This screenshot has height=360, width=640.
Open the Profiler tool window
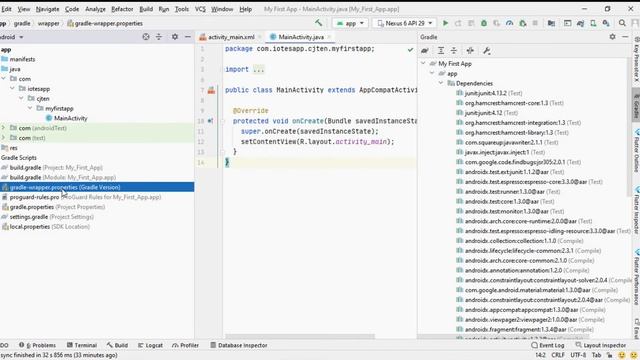(x=185, y=345)
